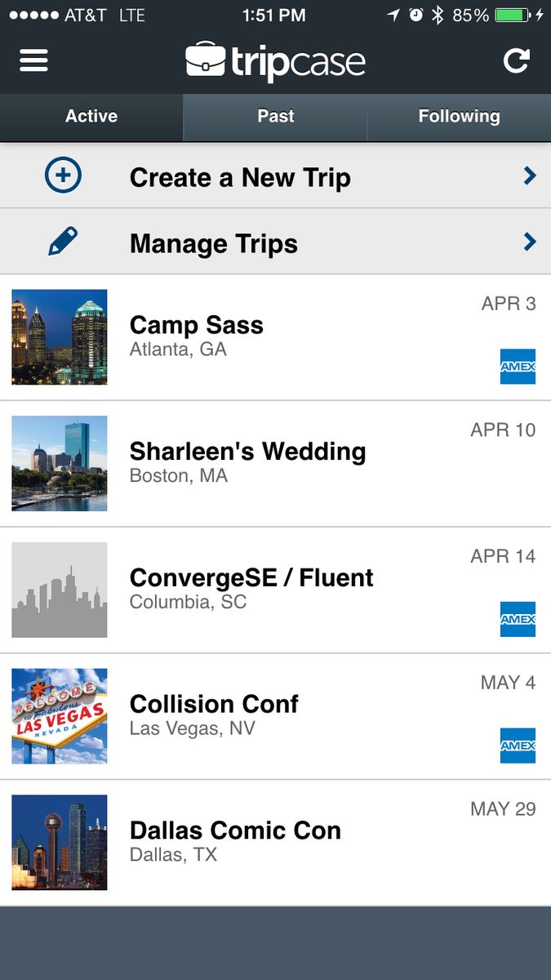Tap the pencil edit icon
The width and height of the screenshot is (551, 980).
[63, 242]
